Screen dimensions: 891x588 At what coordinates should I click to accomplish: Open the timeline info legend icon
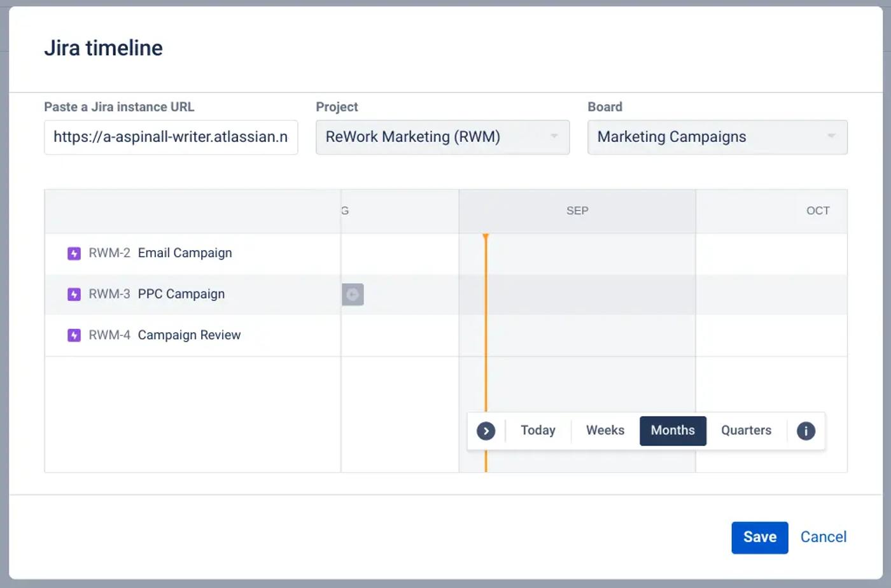pos(806,431)
